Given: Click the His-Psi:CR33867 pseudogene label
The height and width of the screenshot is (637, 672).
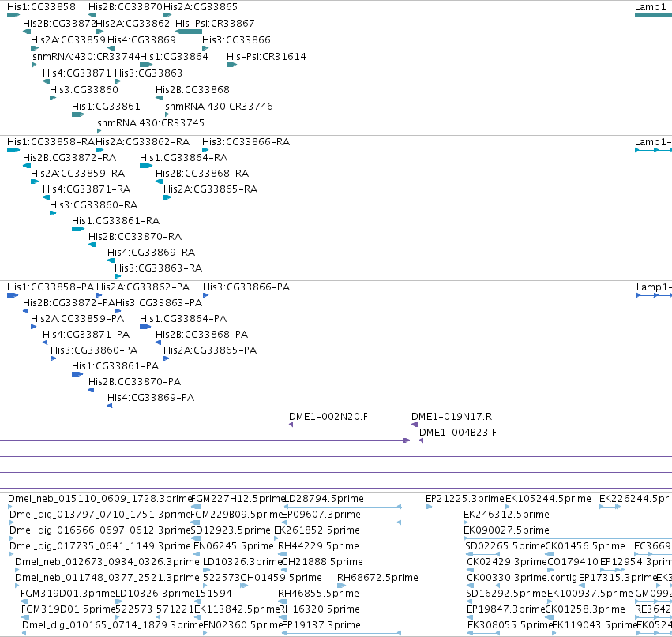Looking at the screenshot, I should tap(215, 23).
